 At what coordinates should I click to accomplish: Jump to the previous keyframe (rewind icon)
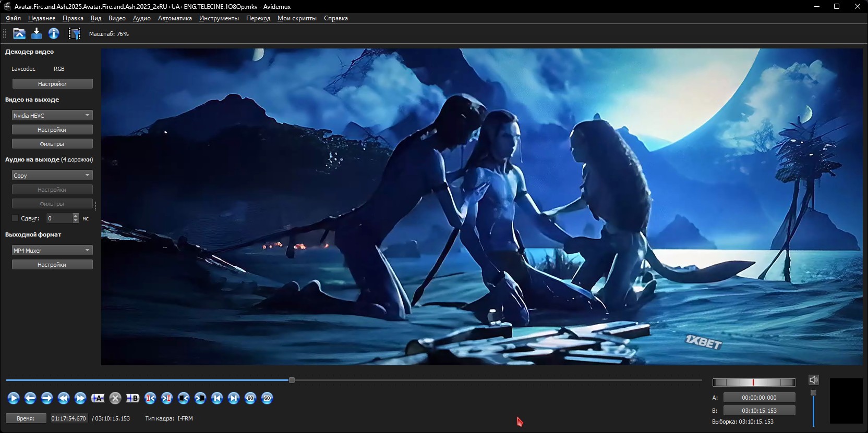(64, 398)
